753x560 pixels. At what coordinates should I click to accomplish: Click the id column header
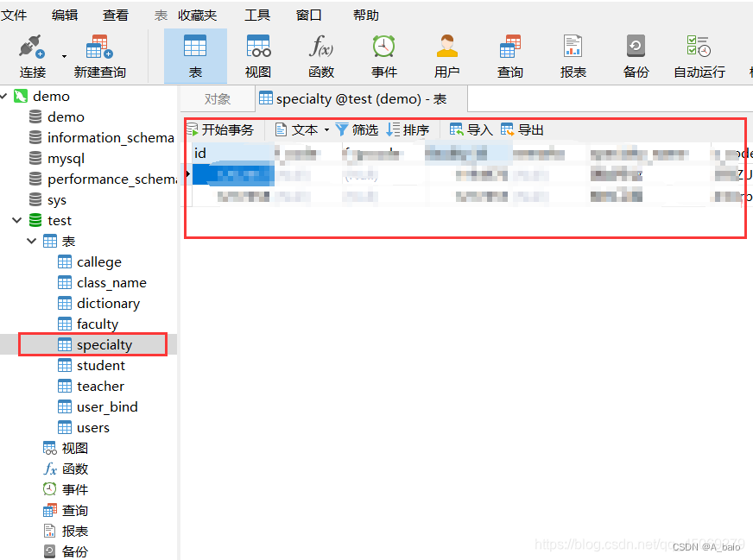pos(233,154)
